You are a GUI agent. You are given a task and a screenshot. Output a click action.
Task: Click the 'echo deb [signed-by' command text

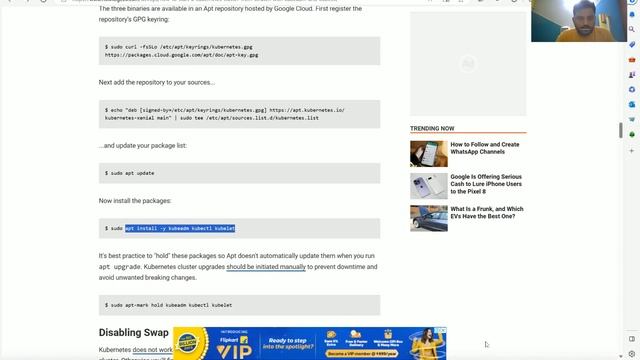coord(224,114)
